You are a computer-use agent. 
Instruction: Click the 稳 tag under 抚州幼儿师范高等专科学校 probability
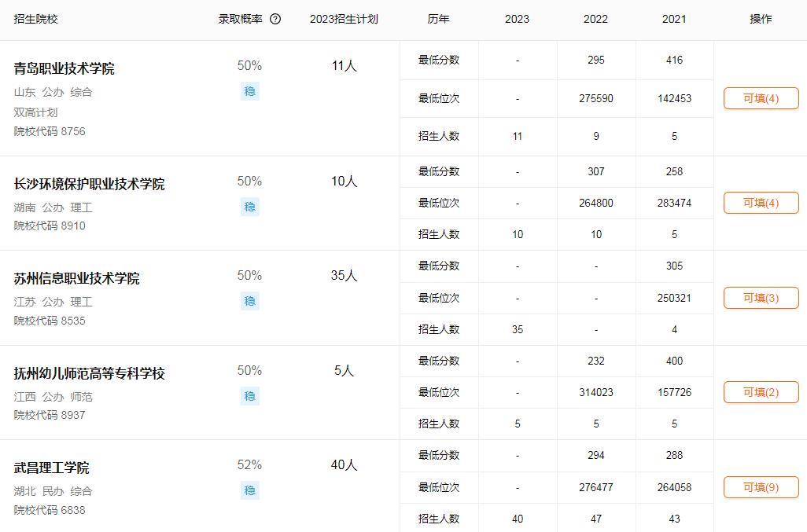(249, 396)
